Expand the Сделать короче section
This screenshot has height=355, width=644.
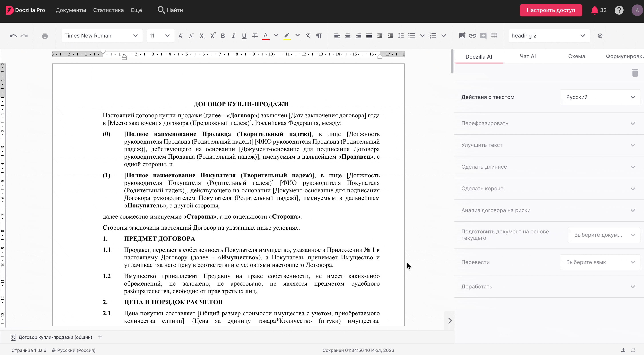549,189
